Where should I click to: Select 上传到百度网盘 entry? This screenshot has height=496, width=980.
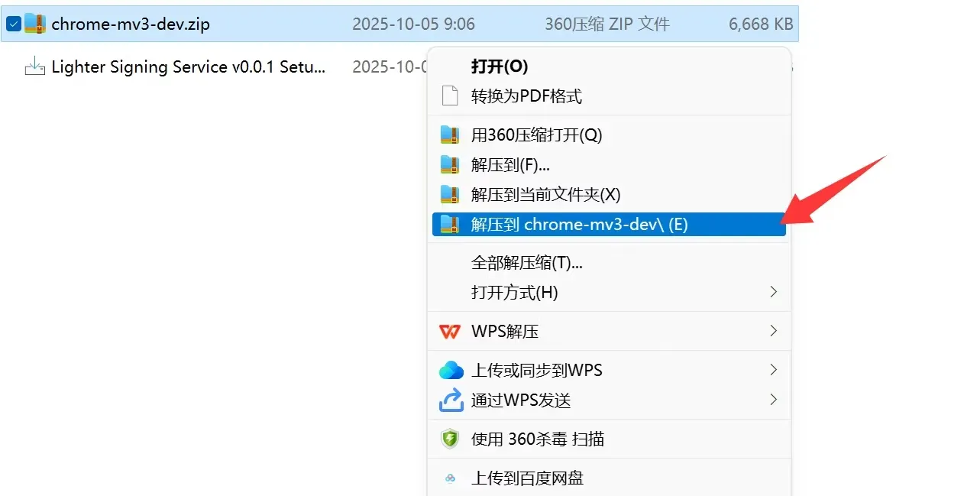pos(609,478)
